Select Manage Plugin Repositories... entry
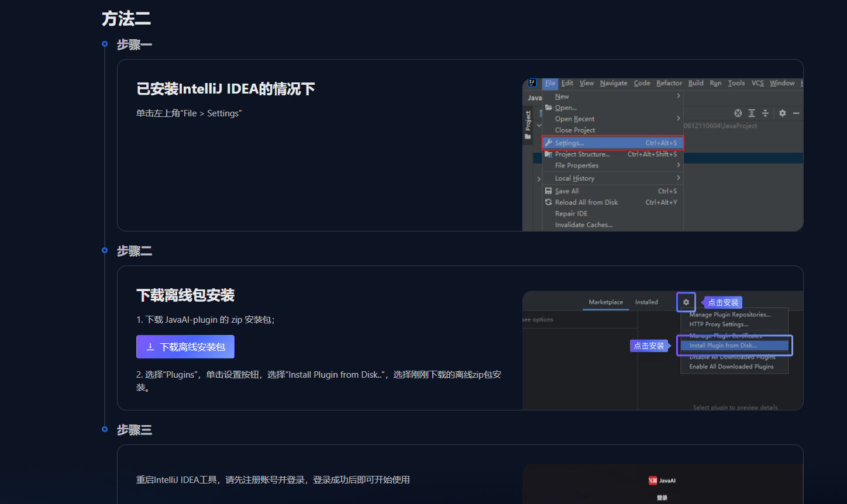The height and width of the screenshot is (504, 847). [x=730, y=315]
